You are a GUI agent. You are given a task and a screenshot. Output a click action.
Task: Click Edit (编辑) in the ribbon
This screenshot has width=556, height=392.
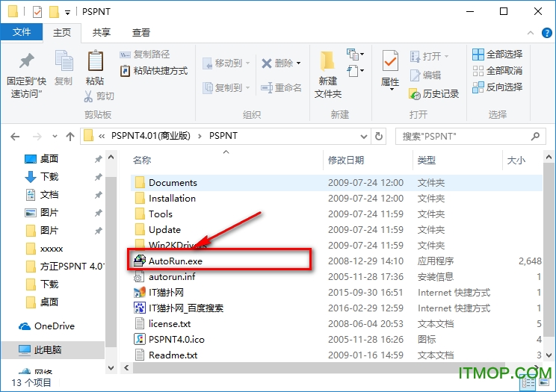click(x=425, y=75)
